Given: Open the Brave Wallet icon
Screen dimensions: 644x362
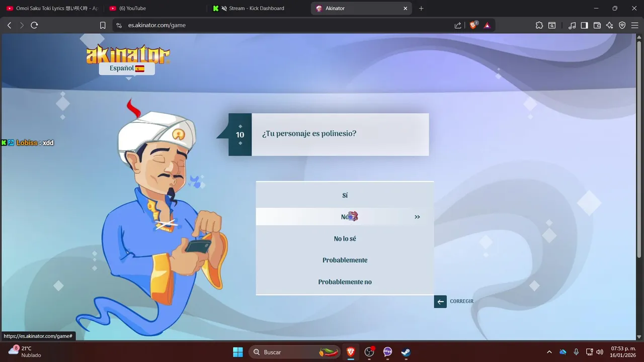Looking at the screenshot, I should pos(597,25).
